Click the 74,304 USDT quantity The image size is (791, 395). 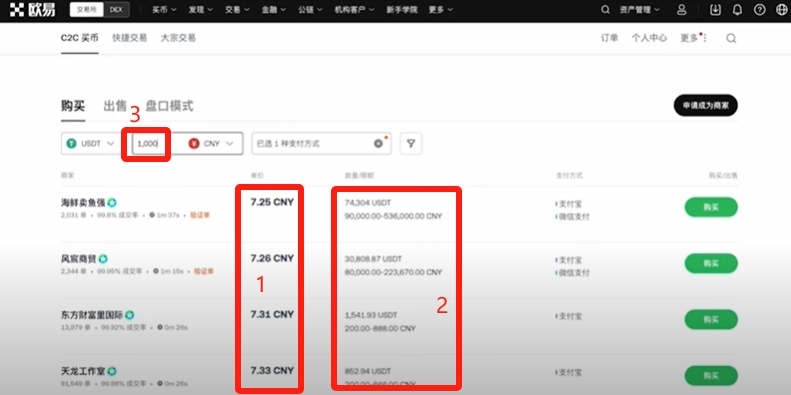point(368,203)
